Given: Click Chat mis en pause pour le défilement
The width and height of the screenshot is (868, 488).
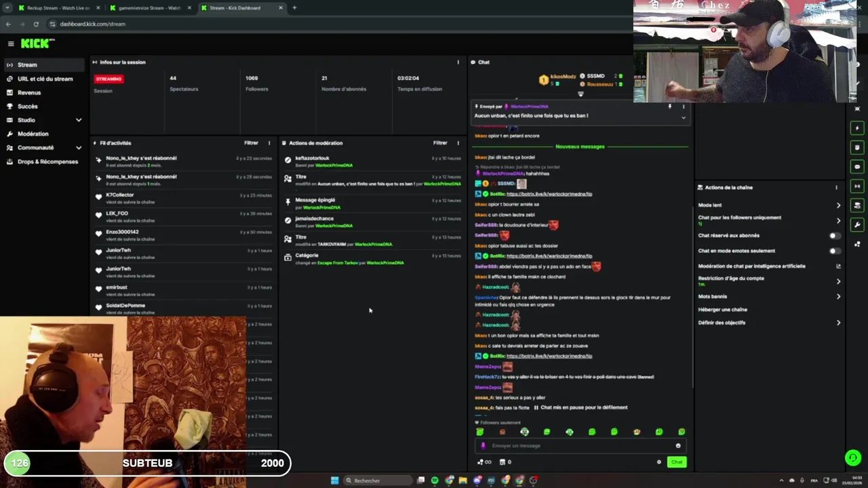Looking at the screenshot, I should coord(580,408).
